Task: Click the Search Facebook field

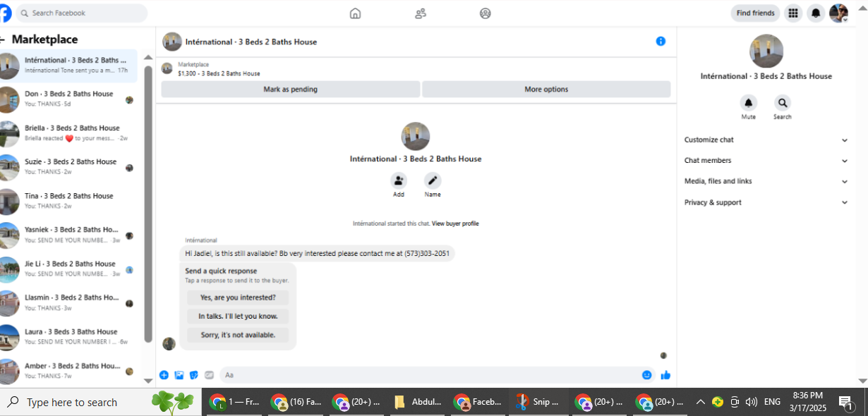Action: click(x=82, y=13)
